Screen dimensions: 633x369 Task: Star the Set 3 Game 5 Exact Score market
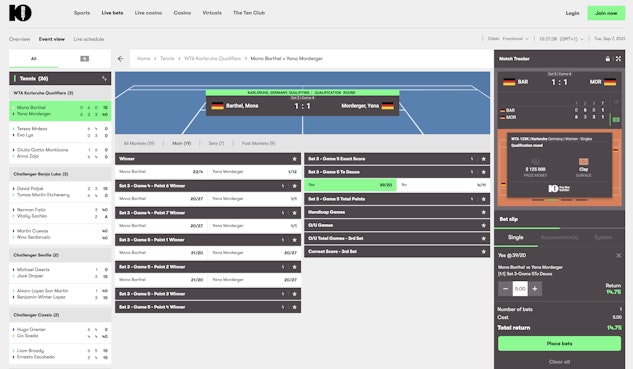click(483, 159)
